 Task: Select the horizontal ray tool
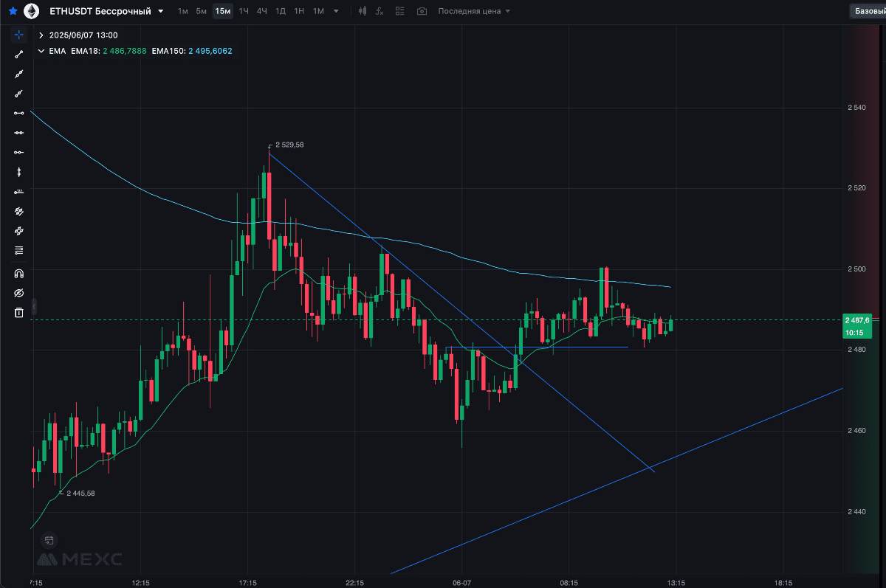(x=19, y=152)
